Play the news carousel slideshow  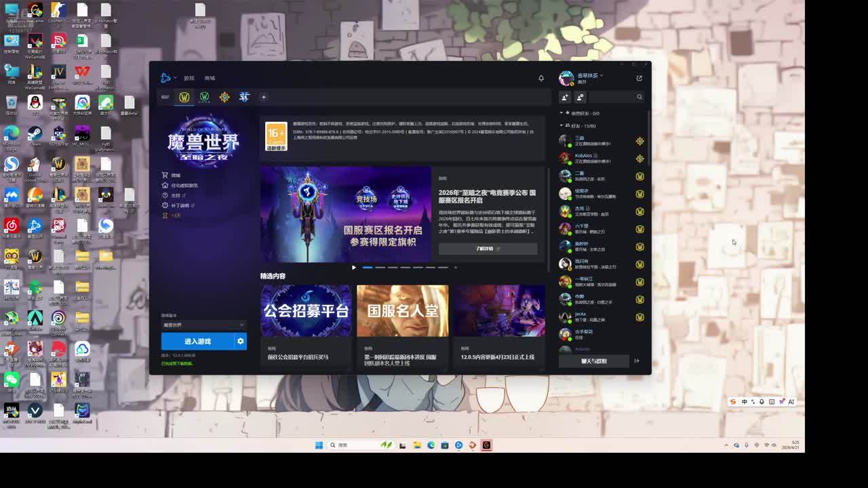point(353,268)
